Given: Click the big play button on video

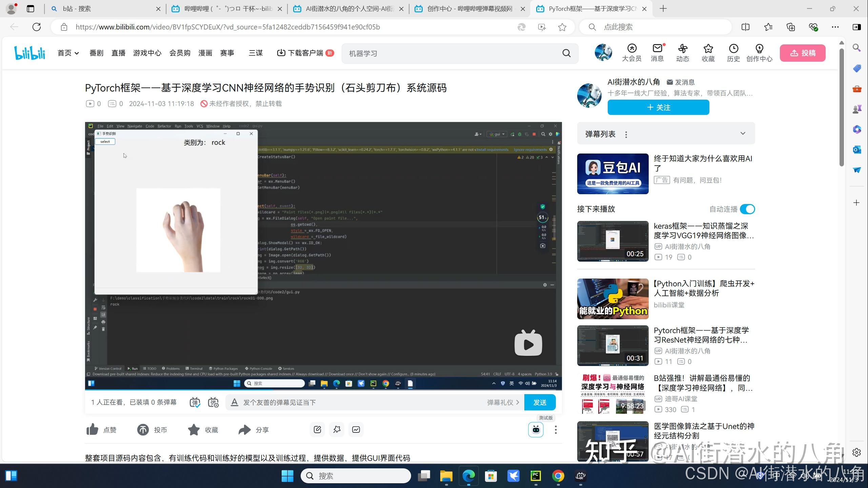Looking at the screenshot, I should click(x=528, y=343).
